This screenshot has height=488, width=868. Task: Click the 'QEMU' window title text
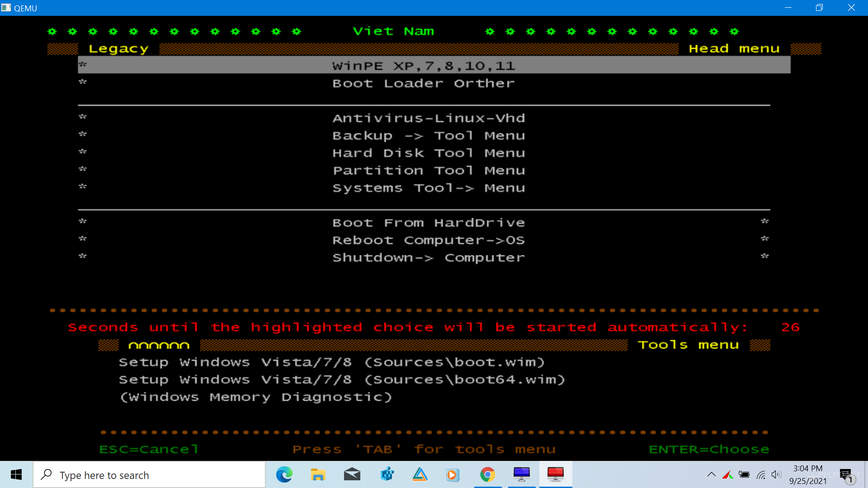[x=26, y=8]
